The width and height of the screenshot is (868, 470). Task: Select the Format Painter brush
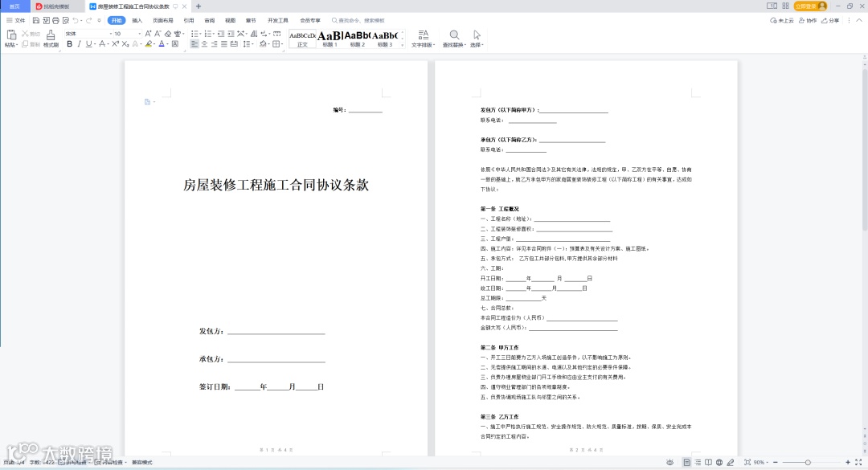51,35
